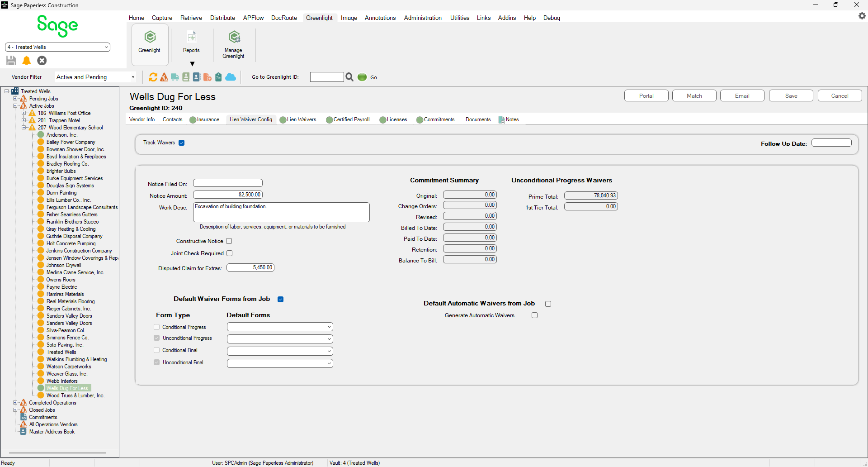Expand the Reports arrow below the icon
Image resolution: width=868 pixels, height=467 pixels.
[x=192, y=64]
